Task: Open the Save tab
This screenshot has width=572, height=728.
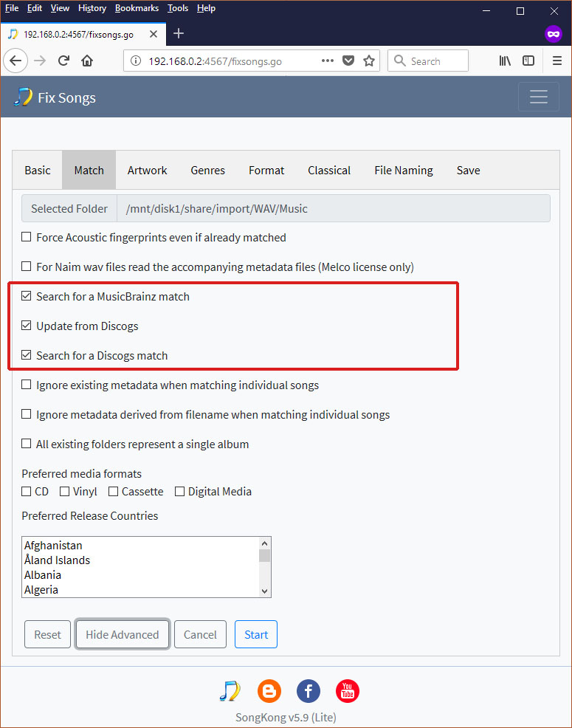Action: (468, 170)
